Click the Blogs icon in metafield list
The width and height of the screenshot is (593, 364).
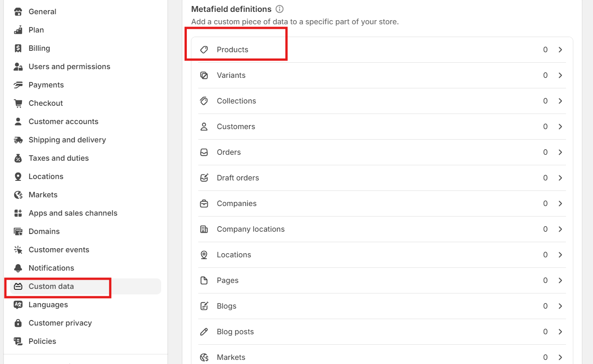(204, 306)
